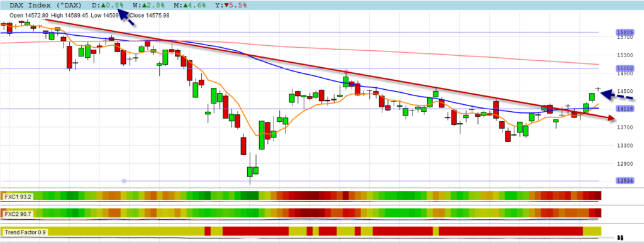Select the FXC2 90.7 indicator label
The width and height of the screenshot is (644, 243).
18,214
